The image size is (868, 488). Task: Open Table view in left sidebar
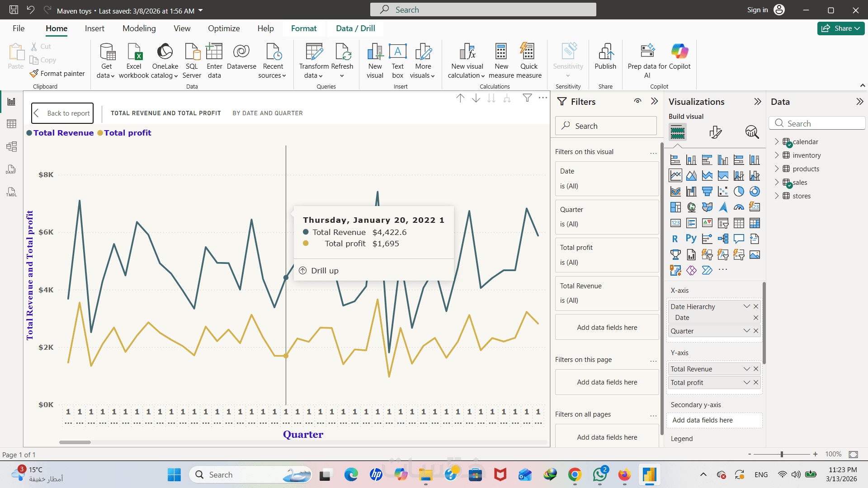click(x=12, y=124)
